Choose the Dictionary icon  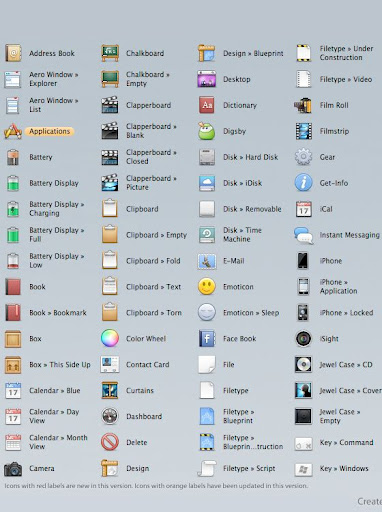[207, 105]
